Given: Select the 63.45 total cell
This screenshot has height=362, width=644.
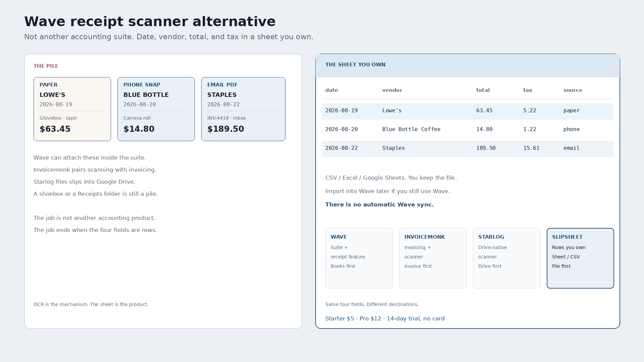Looking at the screenshot, I should (x=484, y=111).
